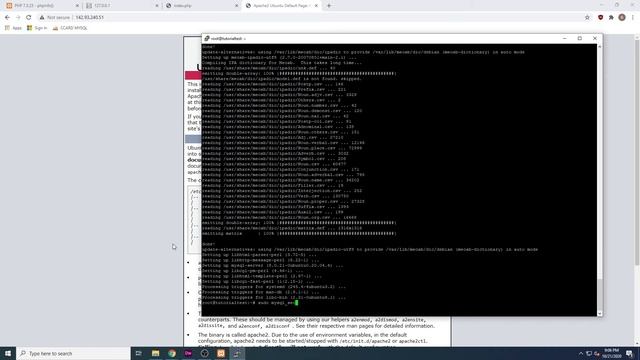The height and width of the screenshot is (360, 640).
Task: Click the terminal scrollbar down arrow
Action: (x=600, y=313)
